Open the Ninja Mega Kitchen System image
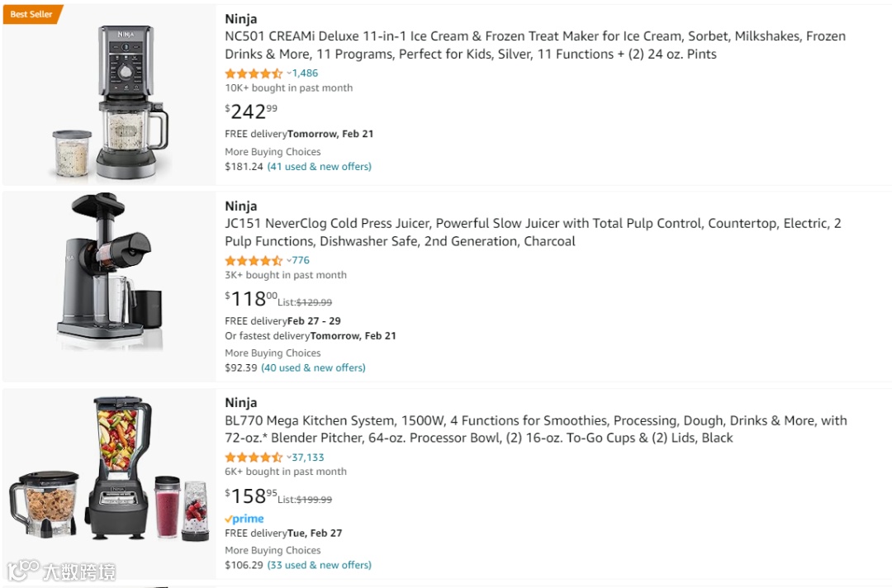Viewport: 892px width, 588px height. coord(110,469)
